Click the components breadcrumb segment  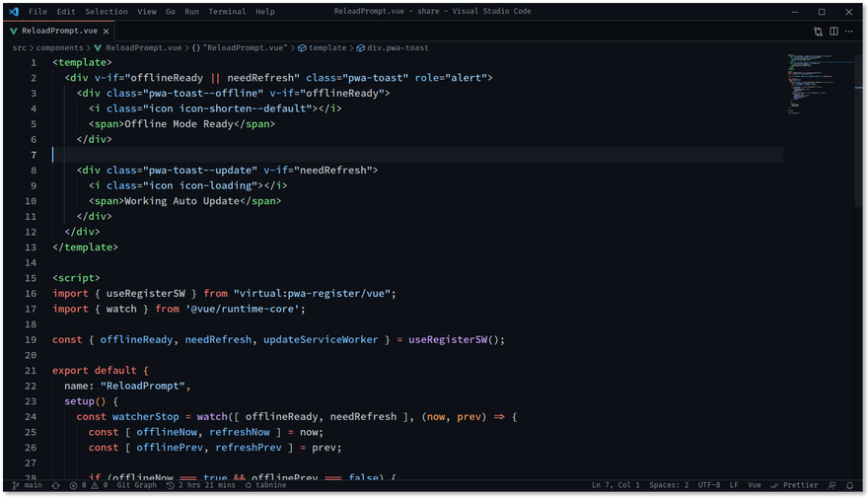click(x=60, y=47)
